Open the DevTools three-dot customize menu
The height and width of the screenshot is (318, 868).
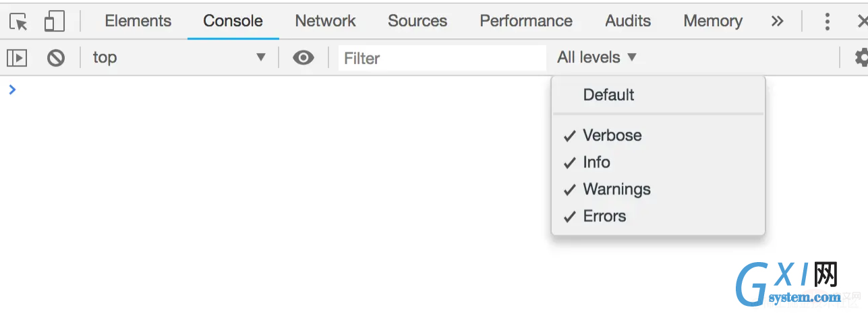pyautogui.click(x=827, y=22)
